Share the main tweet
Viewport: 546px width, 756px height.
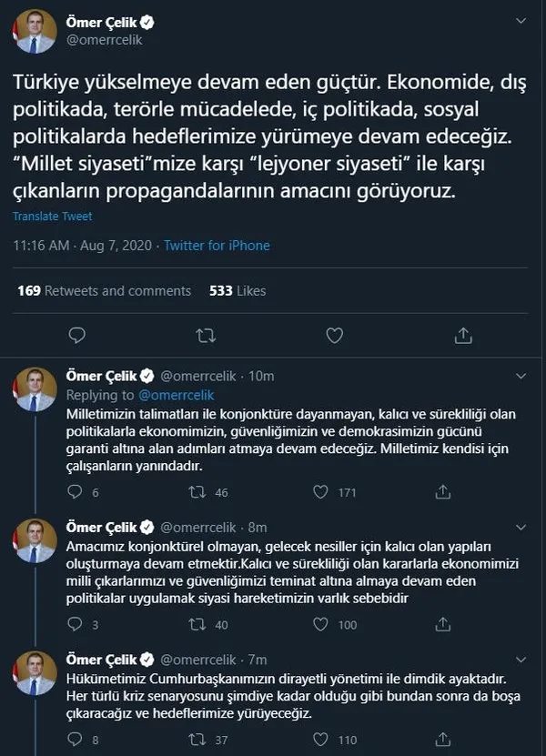pyautogui.click(x=463, y=336)
